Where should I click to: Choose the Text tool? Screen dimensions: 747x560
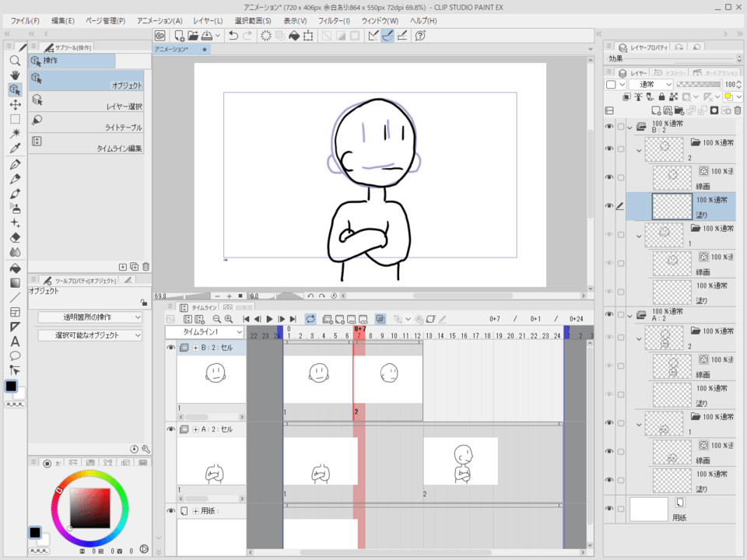coord(16,341)
